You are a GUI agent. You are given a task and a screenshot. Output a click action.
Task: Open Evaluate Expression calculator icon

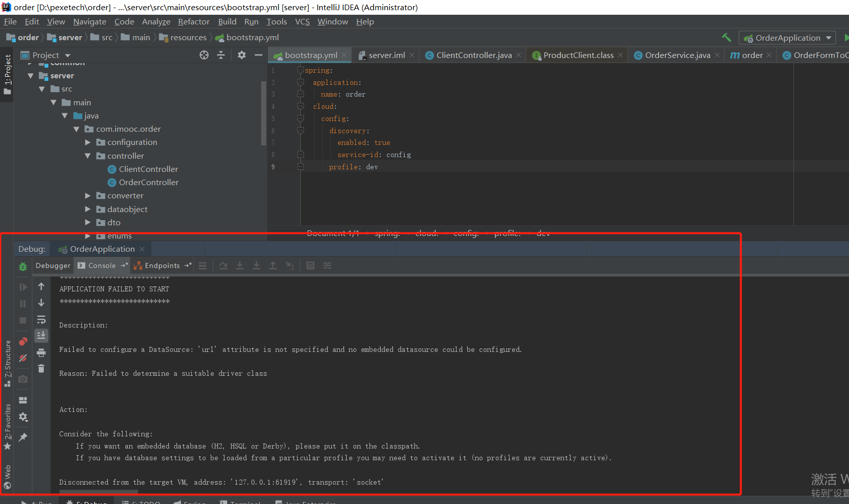(x=310, y=265)
